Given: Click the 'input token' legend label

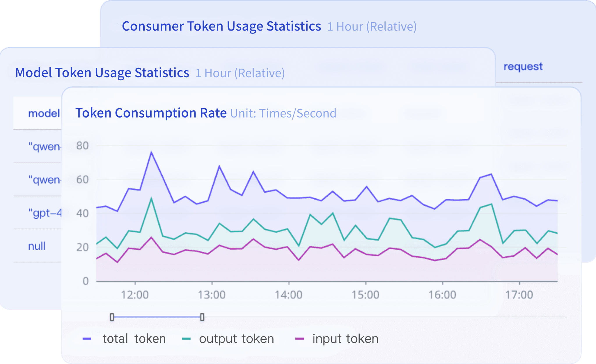Looking at the screenshot, I should [x=345, y=339].
